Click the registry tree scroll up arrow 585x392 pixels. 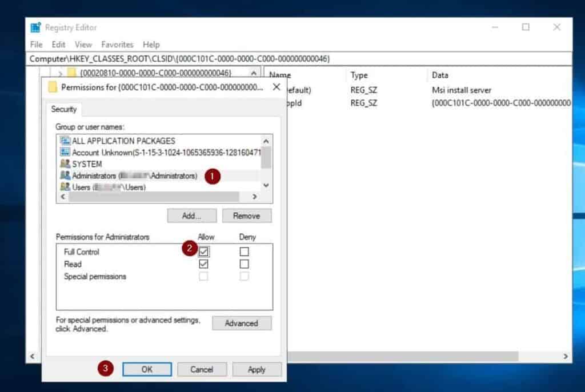[x=254, y=73]
